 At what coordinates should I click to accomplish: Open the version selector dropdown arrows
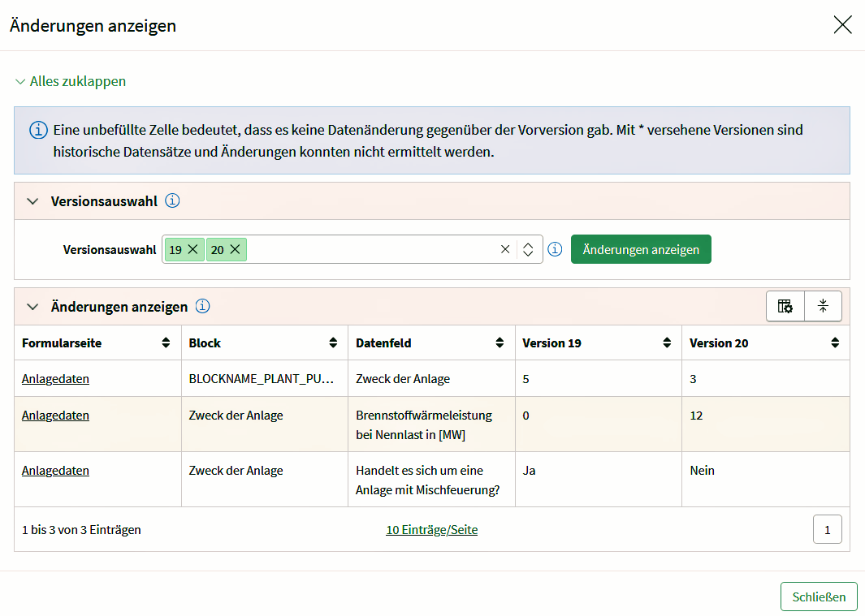point(528,250)
